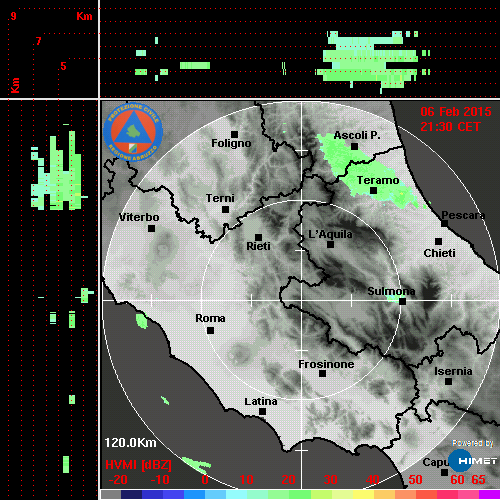Click the 30 value on dBZ scale

pos(330,480)
